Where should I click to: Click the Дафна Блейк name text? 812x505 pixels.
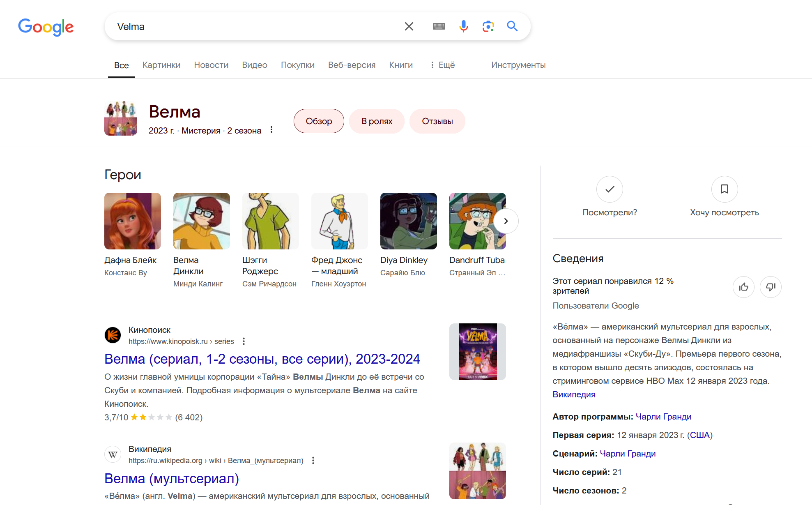coord(130,260)
